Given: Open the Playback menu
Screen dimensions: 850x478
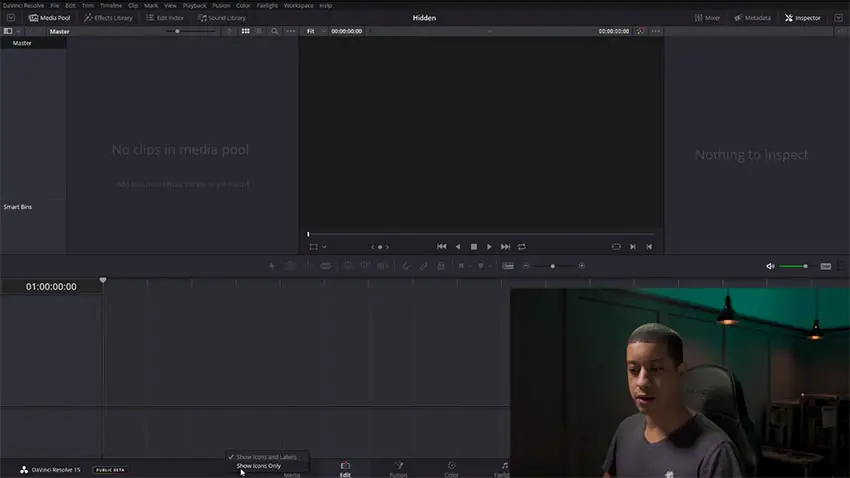Looking at the screenshot, I should coord(194,5).
